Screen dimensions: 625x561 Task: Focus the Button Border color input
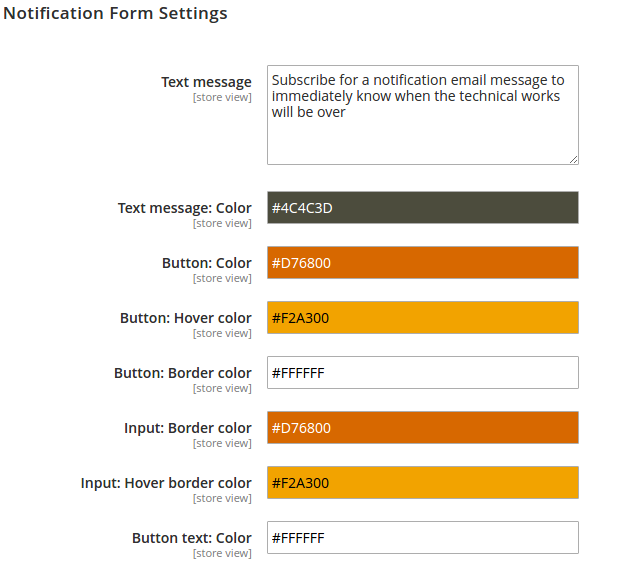pos(423,372)
